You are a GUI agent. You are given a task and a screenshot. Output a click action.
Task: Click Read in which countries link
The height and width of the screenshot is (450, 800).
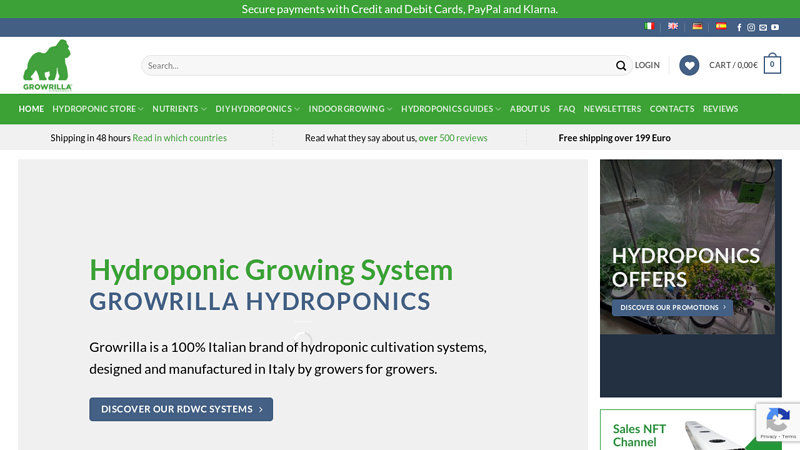(180, 138)
